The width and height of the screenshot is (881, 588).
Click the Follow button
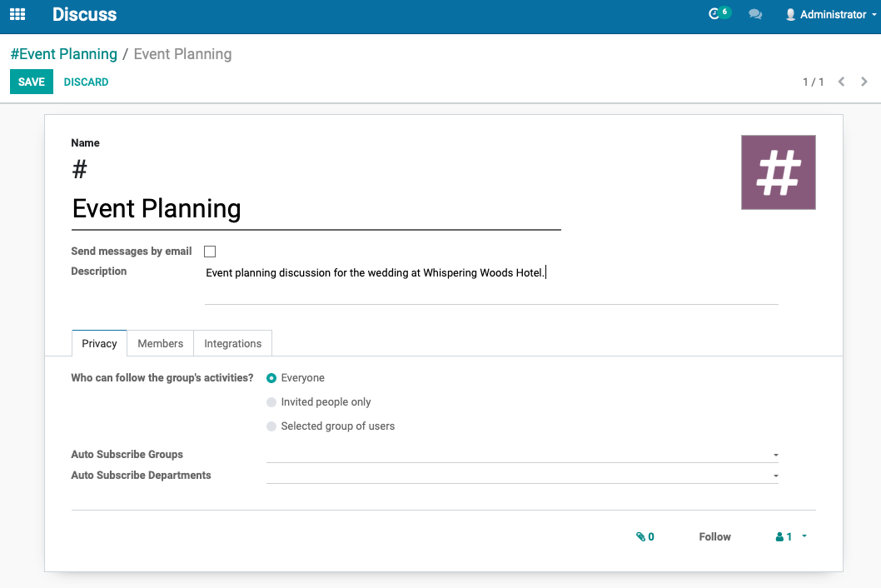(714, 537)
